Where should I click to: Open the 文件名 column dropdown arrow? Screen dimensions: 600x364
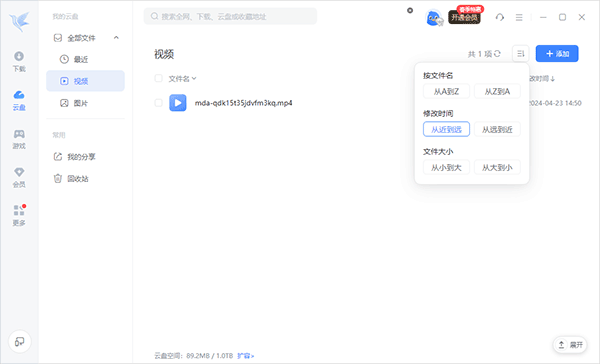coord(194,78)
